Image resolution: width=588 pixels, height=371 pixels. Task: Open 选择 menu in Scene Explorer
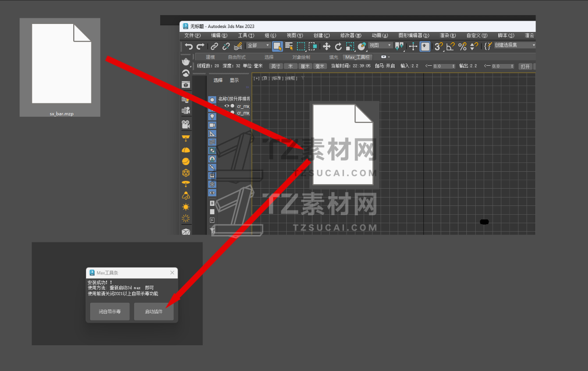(218, 80)
